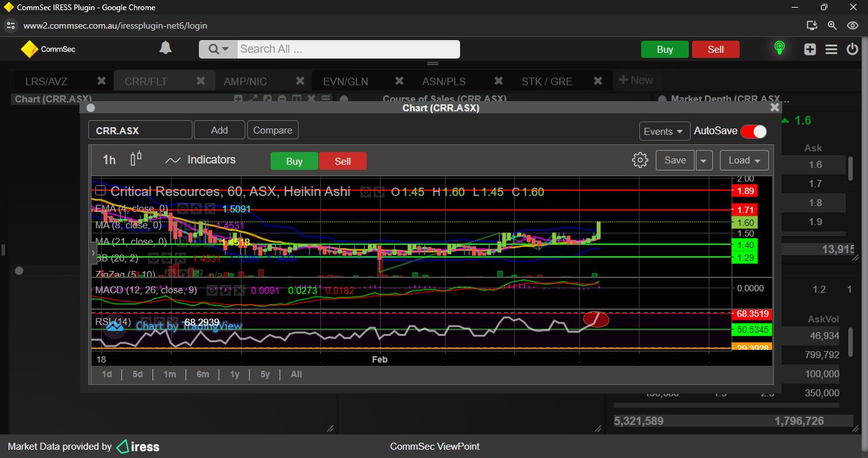Remove the EMA (4, close, 0) indicator
The width and height of the screenshot is (868, 458).
coord(210,209)
